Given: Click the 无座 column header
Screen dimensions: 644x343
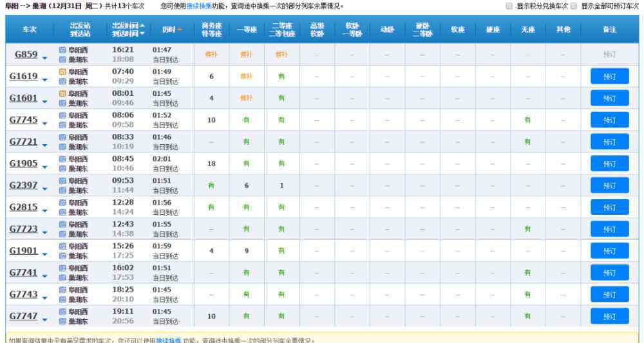Looking at the screenshot, I should coord(528,30).
